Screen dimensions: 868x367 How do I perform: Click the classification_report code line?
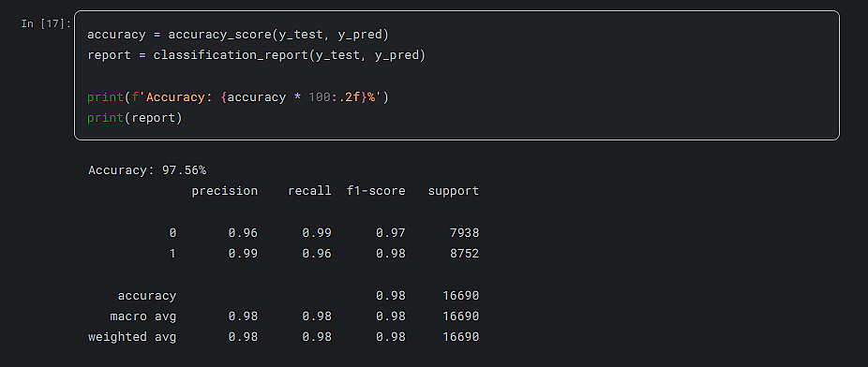coord(256,55)
